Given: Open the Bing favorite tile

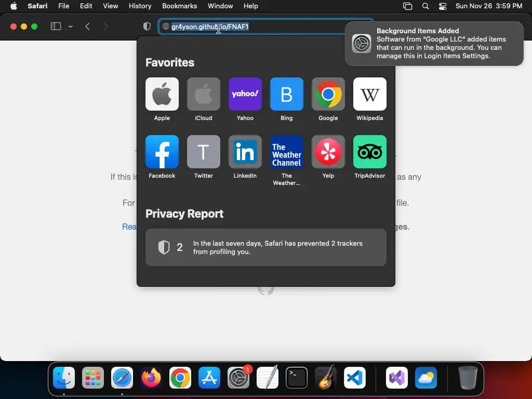Looking at the screenshot, I should pos(287,94).
